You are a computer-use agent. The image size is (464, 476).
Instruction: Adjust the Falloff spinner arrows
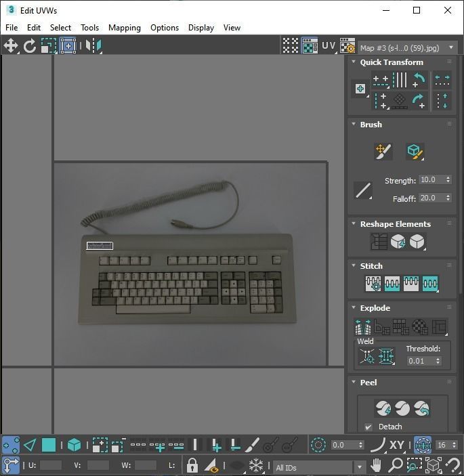[448, 198]
